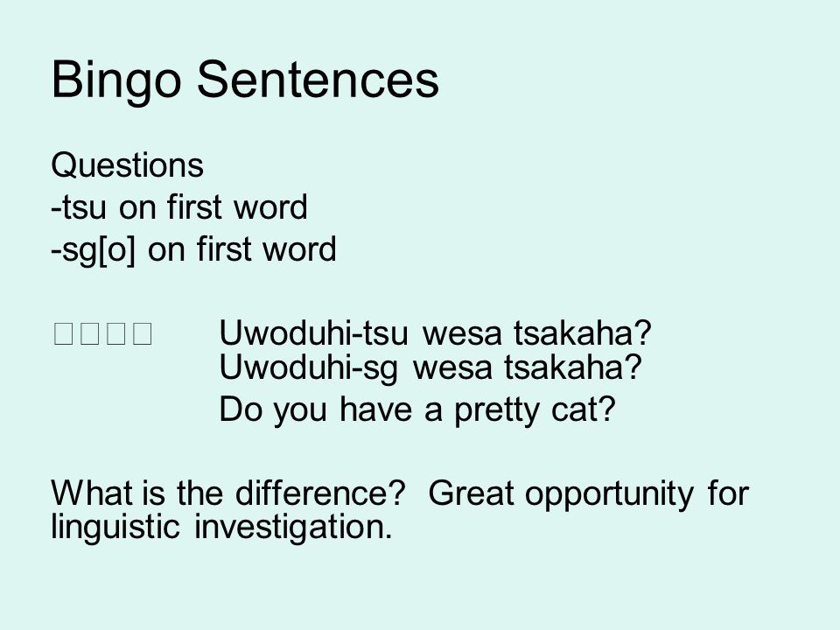Click the word Uwoduhi-tsu

[x=314, y=332]
